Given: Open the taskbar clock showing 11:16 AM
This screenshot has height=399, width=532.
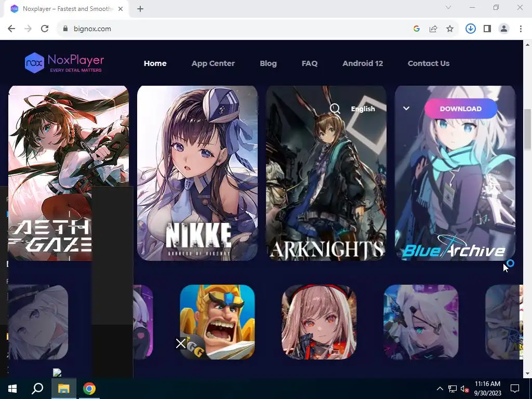Looking at the screenshot, I should (x=487, y=389).
